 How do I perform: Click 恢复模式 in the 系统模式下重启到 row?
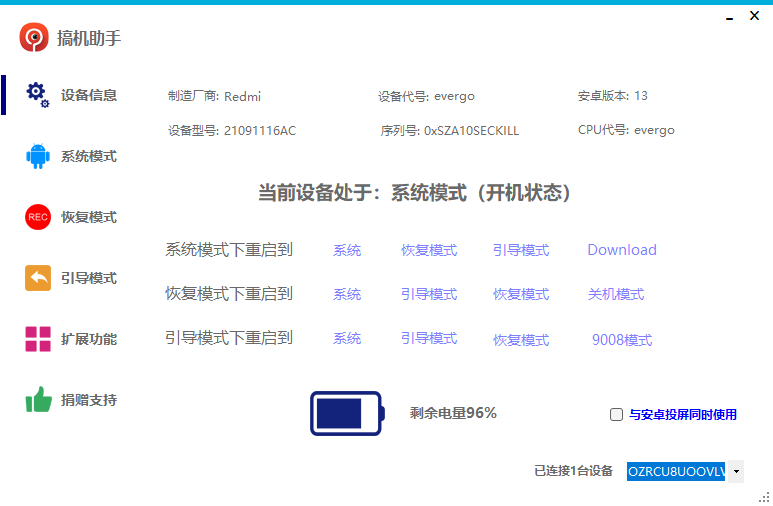point(429,250)
